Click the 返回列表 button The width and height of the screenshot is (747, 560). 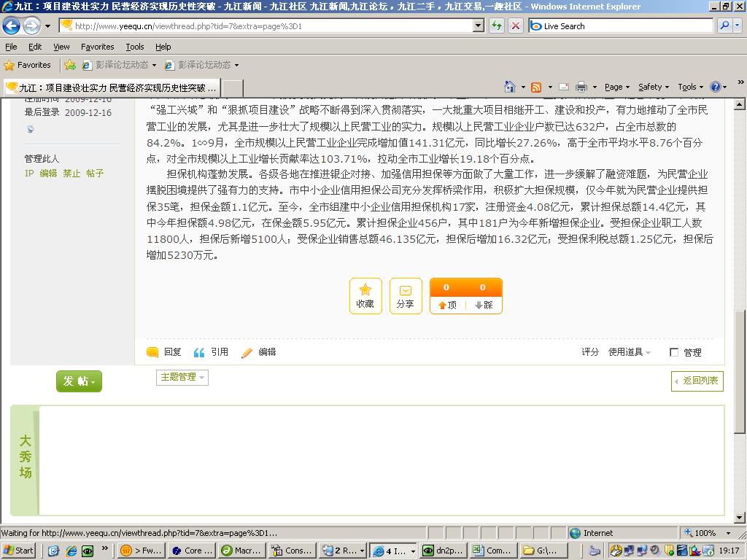[697, 381]
